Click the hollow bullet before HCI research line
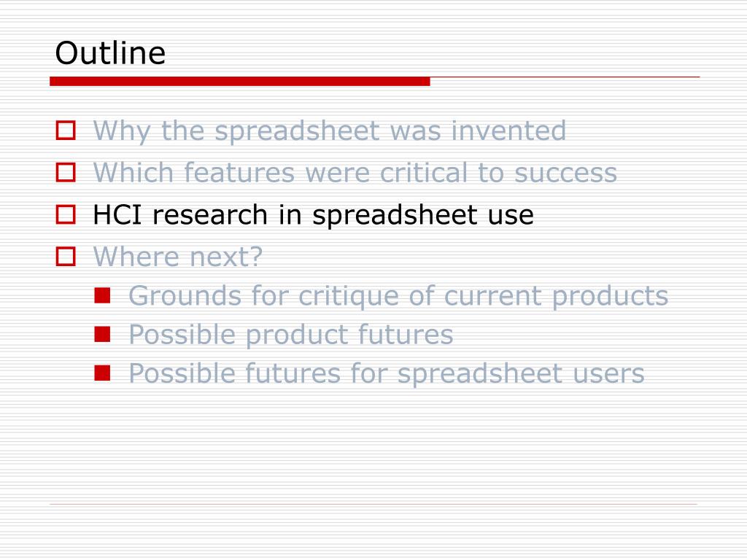 click(x=66, y=214)
